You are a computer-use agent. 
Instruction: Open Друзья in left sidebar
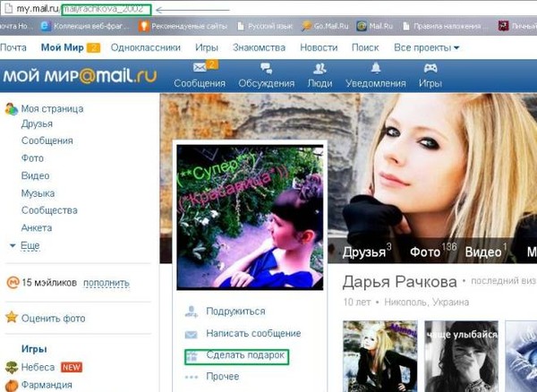coord(37,124)
